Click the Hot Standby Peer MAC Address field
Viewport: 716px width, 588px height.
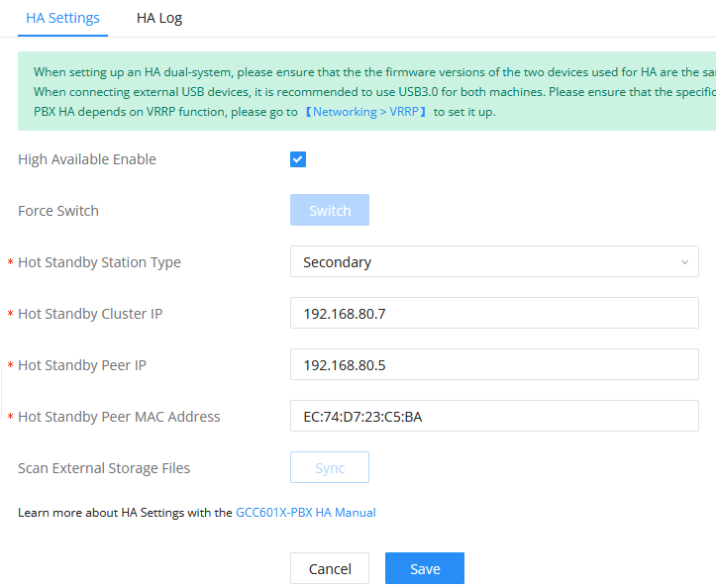494,416
